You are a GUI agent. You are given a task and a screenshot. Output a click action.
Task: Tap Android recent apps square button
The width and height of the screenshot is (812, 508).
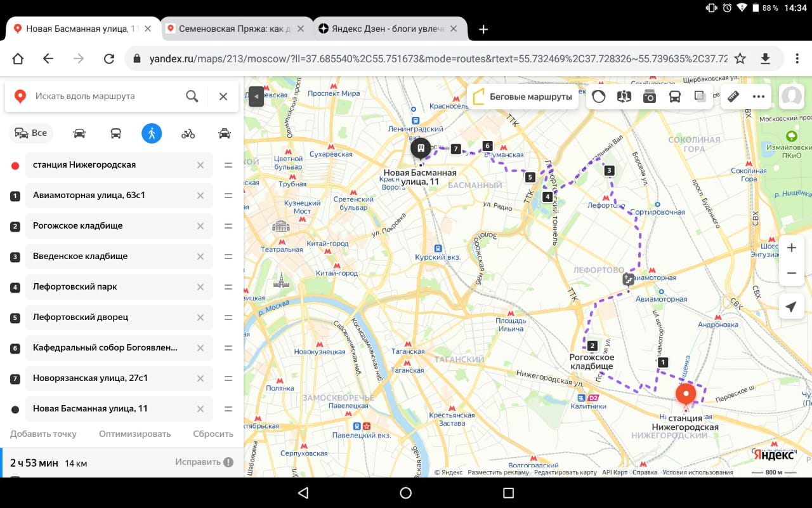click(x=508, y=493)
